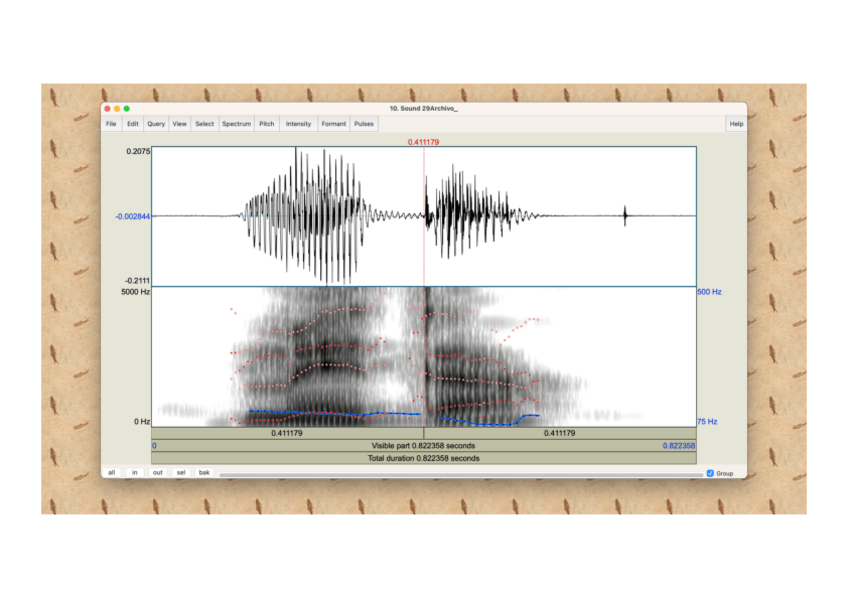Open the Query menu
Image resolution: width=848 pixels, height=599 pixels.
156,124
